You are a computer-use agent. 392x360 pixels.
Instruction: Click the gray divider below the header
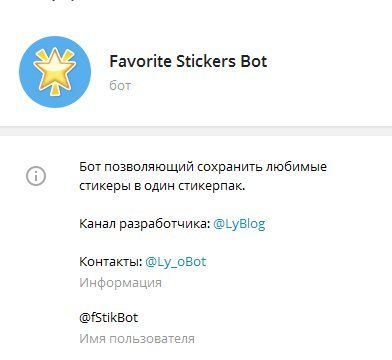pyautogui.click(x=196, y=131)
